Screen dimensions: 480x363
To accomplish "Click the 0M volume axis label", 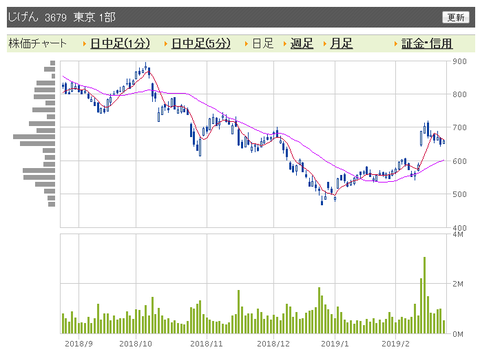I will click(458, 334).
